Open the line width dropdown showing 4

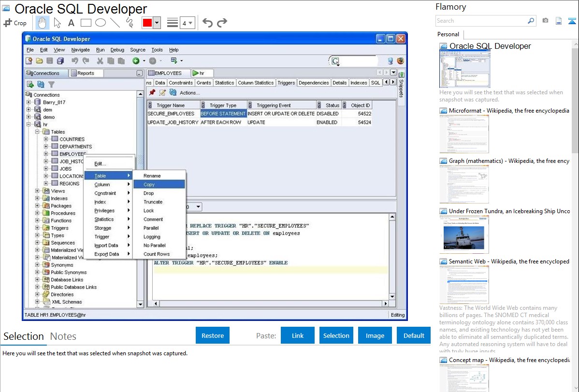point(187,23)
